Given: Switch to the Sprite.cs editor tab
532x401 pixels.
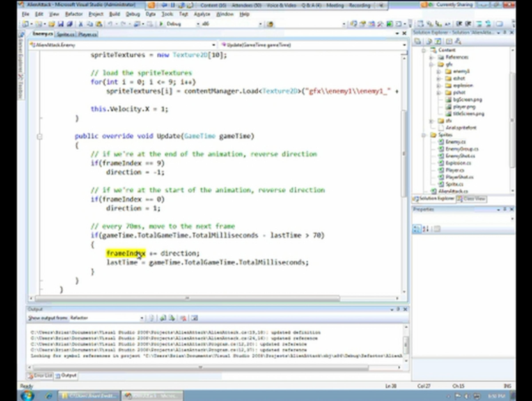Looking at the screenshot, I should [65, 35].
